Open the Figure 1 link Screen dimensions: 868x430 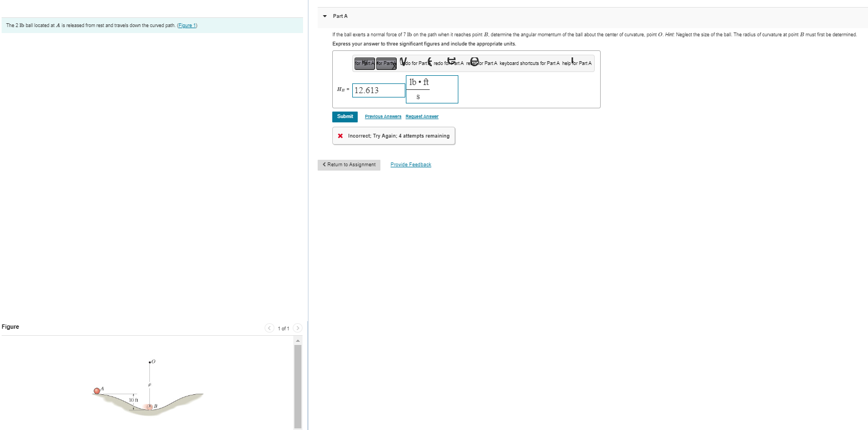pos(187,25)
